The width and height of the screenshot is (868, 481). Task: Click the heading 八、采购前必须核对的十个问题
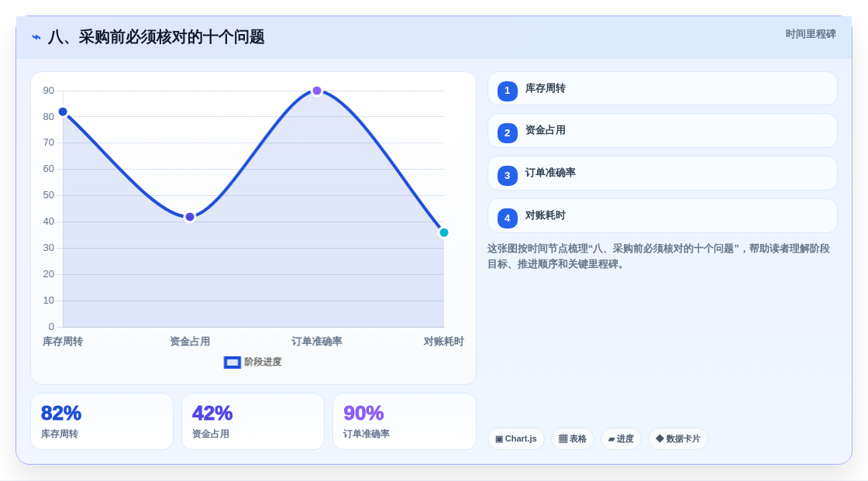[x=156, y=37]
